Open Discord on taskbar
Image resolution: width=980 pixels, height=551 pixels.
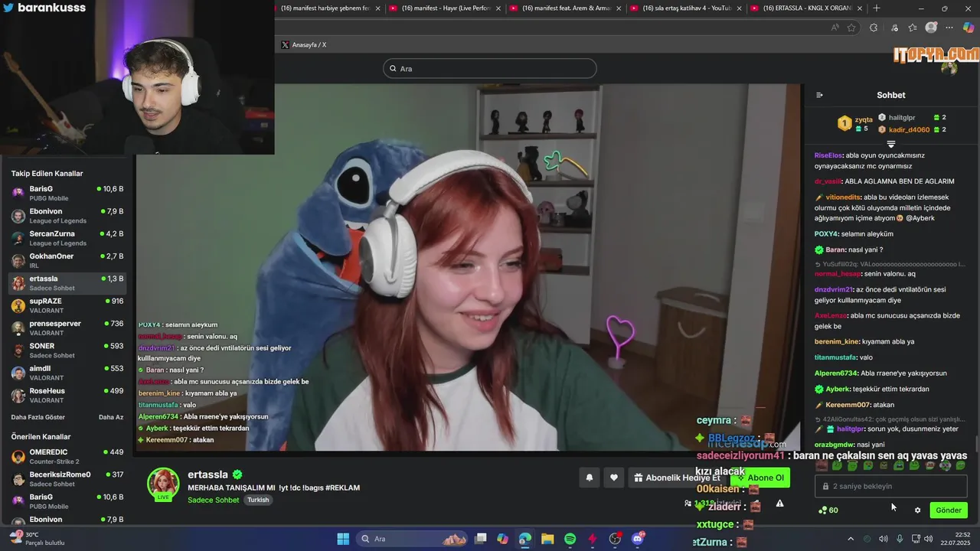(638, 539)
